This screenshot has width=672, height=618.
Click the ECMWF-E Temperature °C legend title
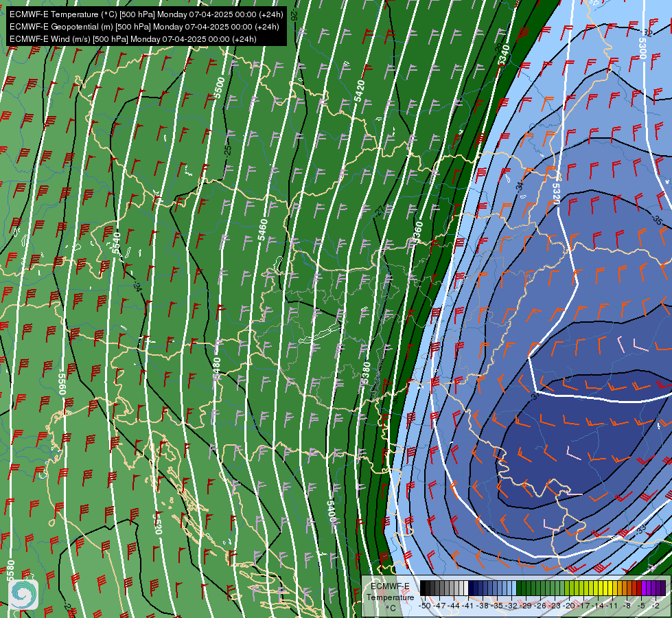point(390,597)
